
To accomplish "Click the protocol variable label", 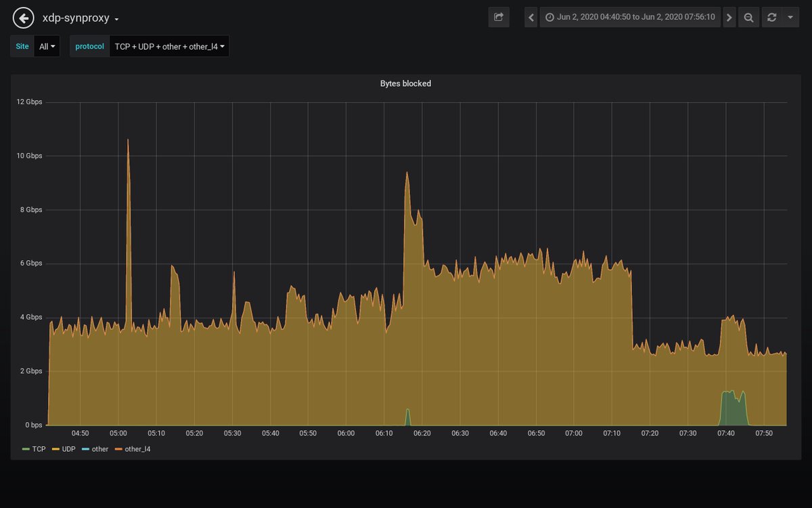I will coord(89,46).
